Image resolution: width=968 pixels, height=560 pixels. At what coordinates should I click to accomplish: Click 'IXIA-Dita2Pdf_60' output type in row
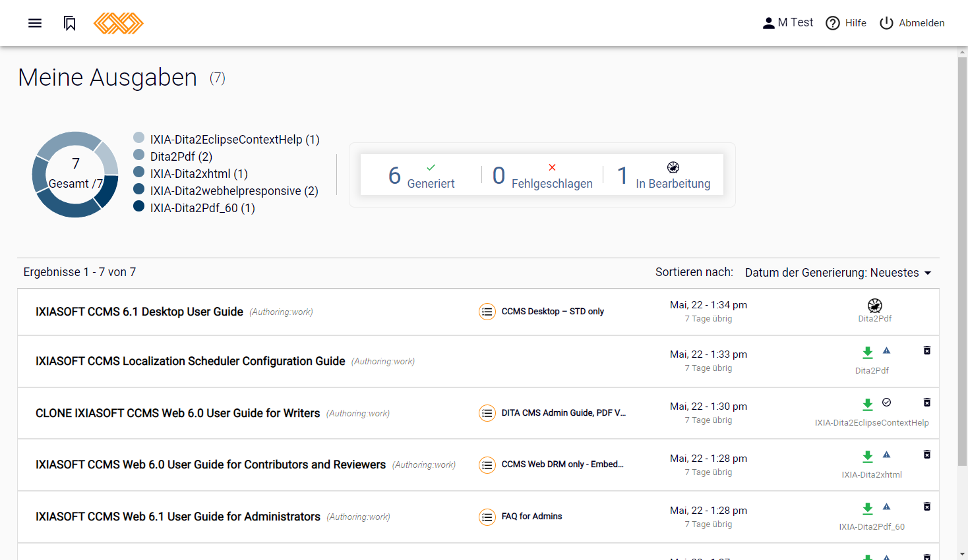[872, 527]
